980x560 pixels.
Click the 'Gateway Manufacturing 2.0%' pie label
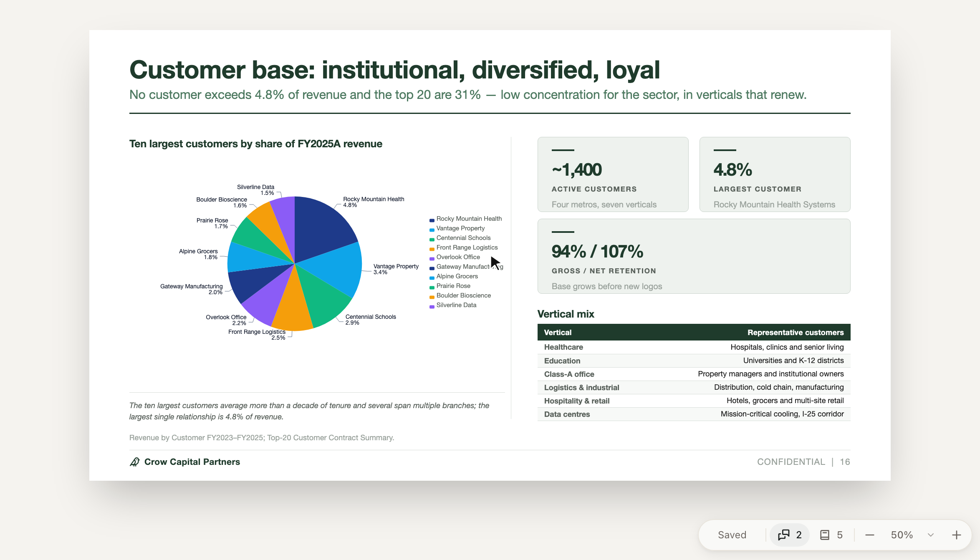[x=192, y=289]
